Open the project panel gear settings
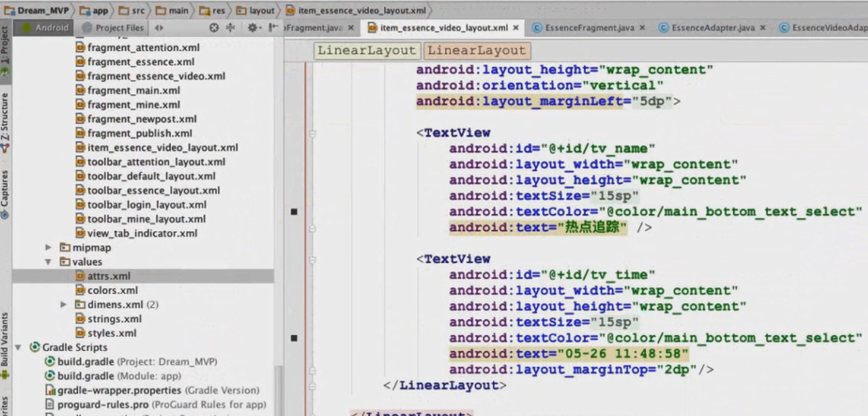Screen dimensions: 868x416 [252, 28]
